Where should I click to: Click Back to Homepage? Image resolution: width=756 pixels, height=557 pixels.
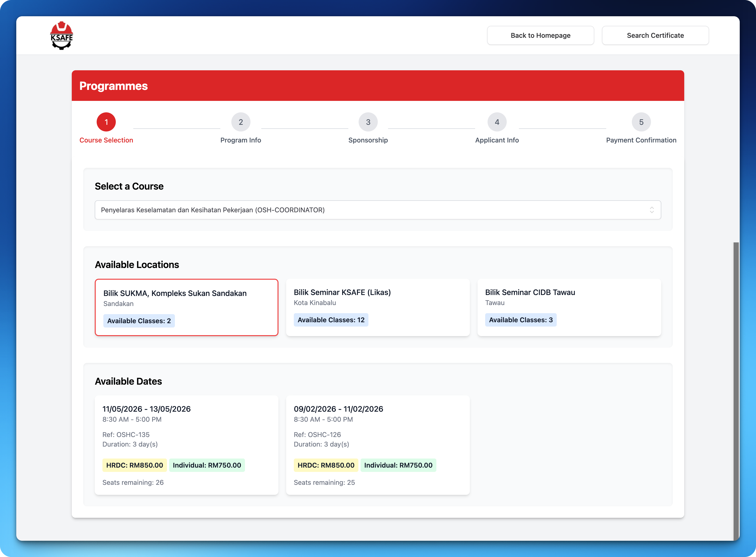point(540,35)
